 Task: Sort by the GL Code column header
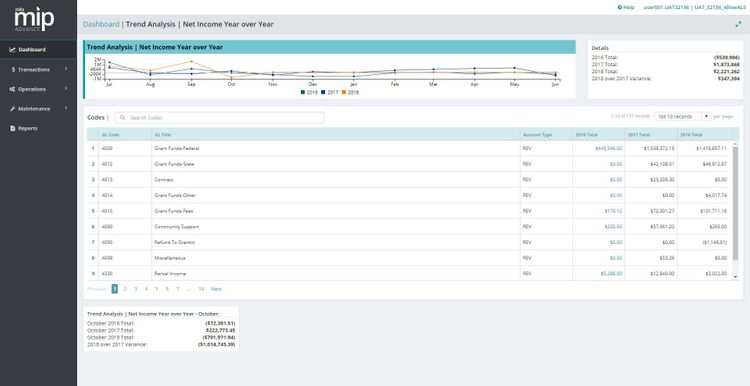[x=125, y=135]
